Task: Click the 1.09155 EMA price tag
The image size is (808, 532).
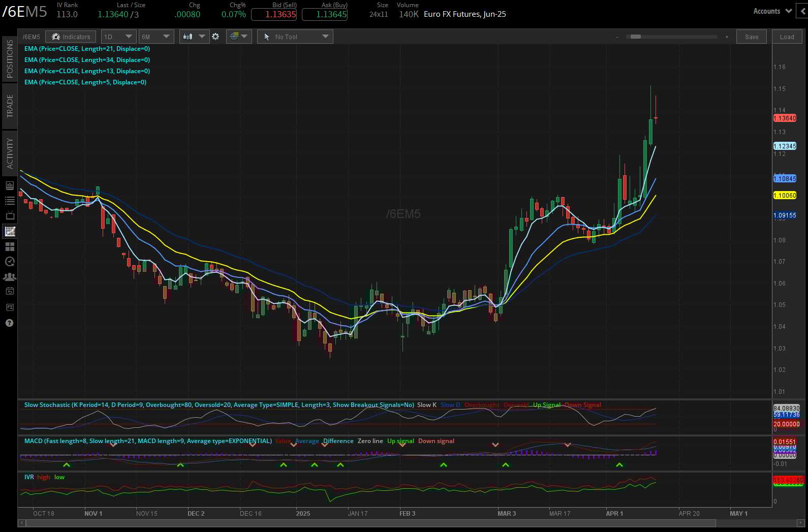Action: [785, 215]
